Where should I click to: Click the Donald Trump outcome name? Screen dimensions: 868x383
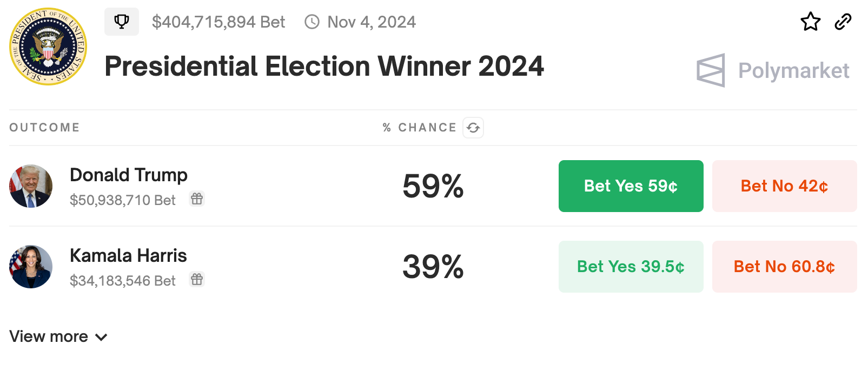click(129, 175)
